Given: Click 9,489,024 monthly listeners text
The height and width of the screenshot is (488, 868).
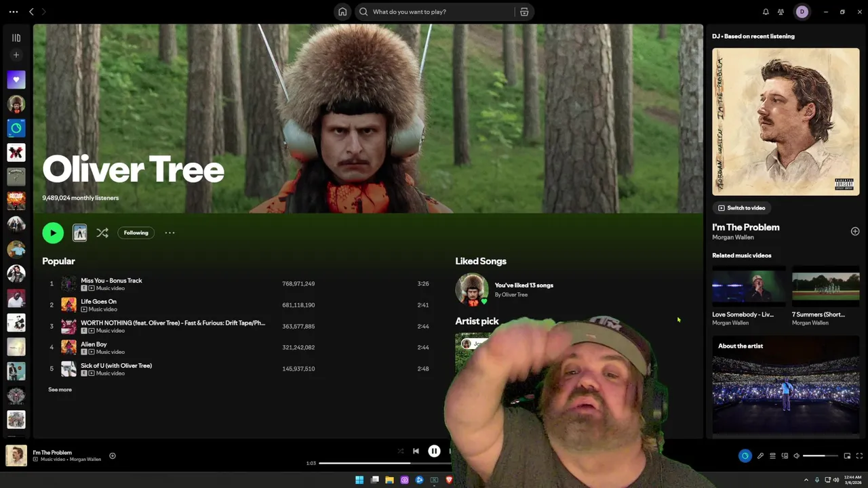Looking at the screenshot, I should coord(80,198).
